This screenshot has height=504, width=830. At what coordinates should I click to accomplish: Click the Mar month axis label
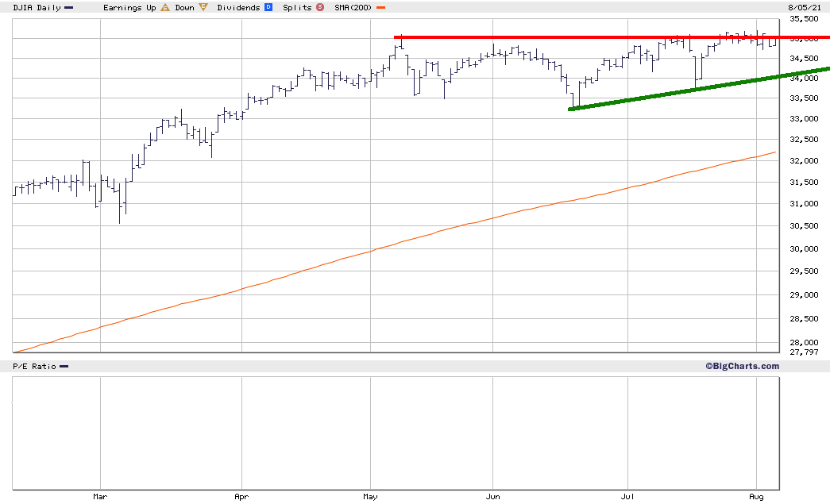[x=100, y=497]
